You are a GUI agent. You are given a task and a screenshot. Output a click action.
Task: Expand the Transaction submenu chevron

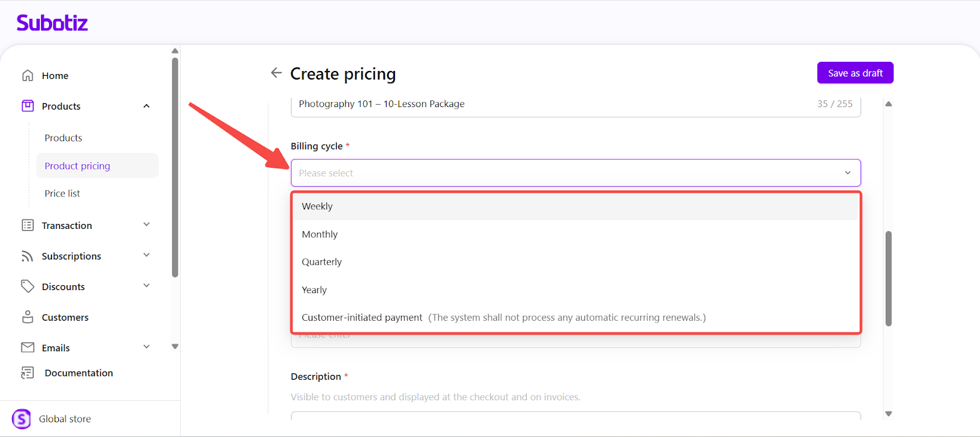(146, 225)
